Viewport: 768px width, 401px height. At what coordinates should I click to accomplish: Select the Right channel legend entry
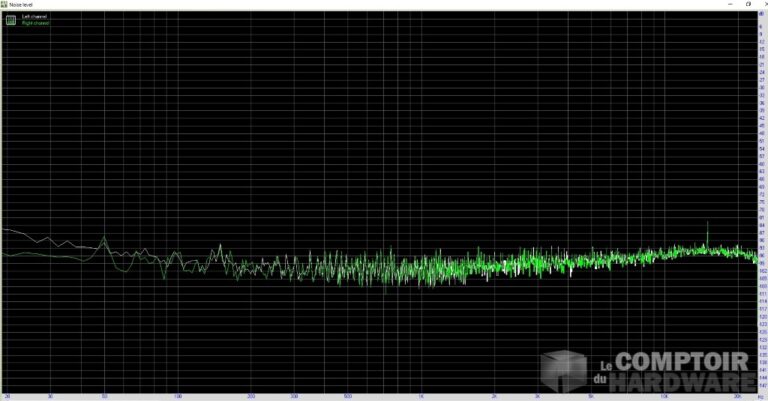point(35,23)
